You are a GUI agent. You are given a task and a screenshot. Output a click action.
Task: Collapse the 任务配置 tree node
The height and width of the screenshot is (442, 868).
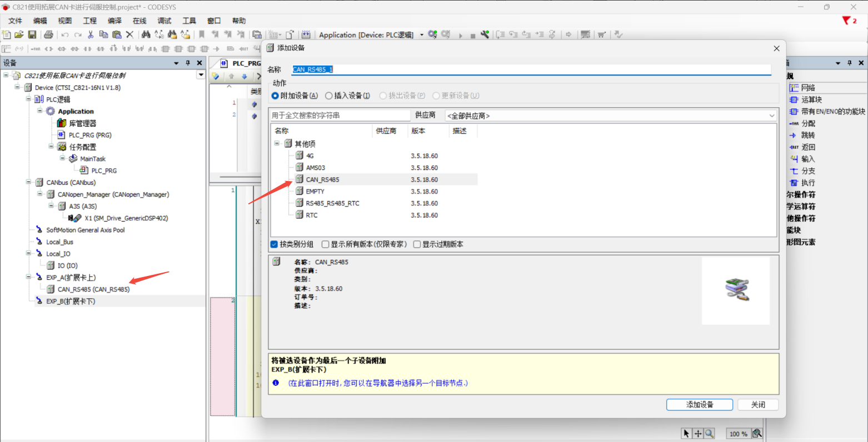(x=51, y=147)
